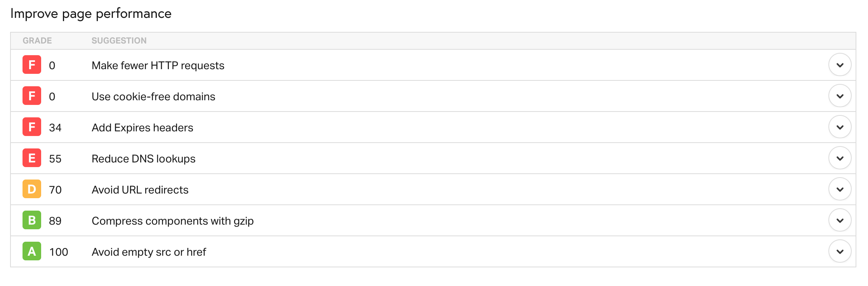Expand Avoid URL redirects chevron
This screenshot has width=868, height=286.
click(840, 189)
